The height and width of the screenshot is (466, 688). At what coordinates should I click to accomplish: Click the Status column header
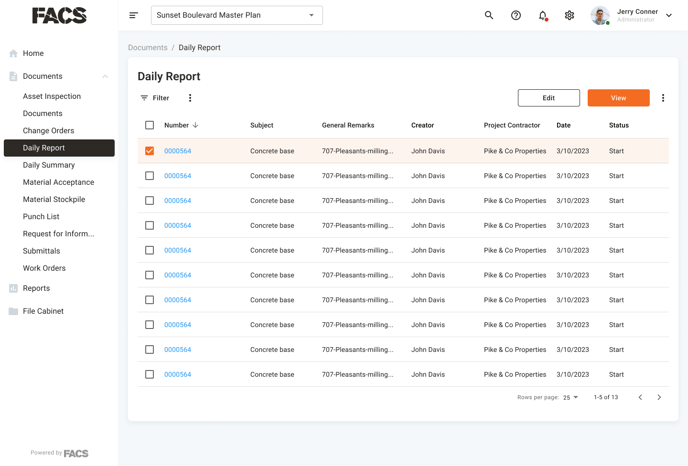pos(619,125)
